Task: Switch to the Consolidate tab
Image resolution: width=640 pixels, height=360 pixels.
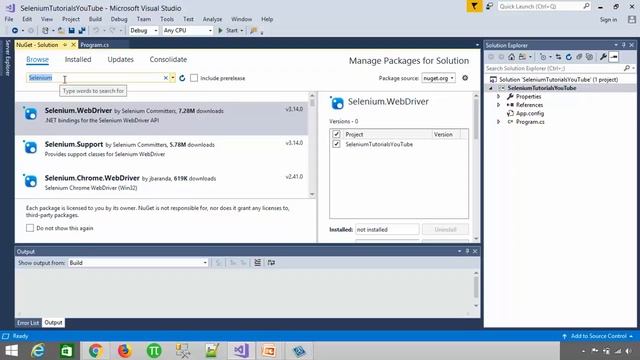Action: coord(168,60)
